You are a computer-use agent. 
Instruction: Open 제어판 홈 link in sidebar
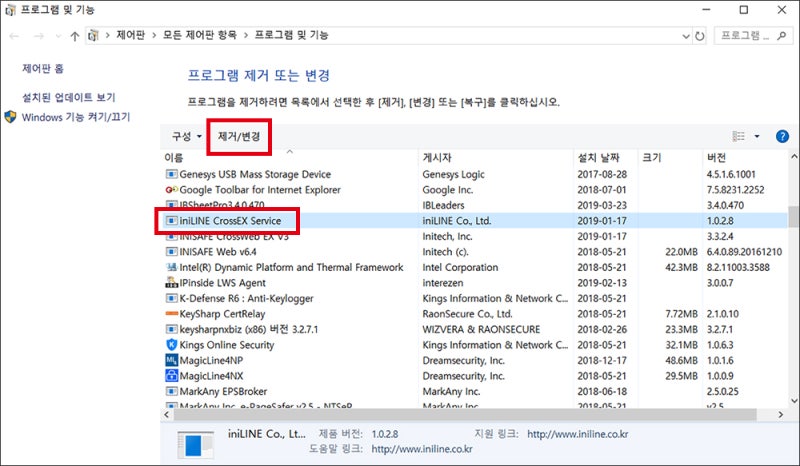click(x=43, y=68)
